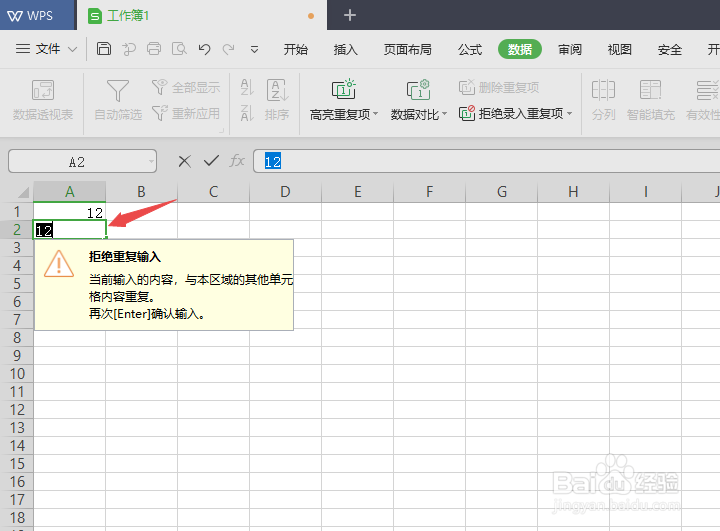
Task: Select column G header
Action: (x=501, y=192)
